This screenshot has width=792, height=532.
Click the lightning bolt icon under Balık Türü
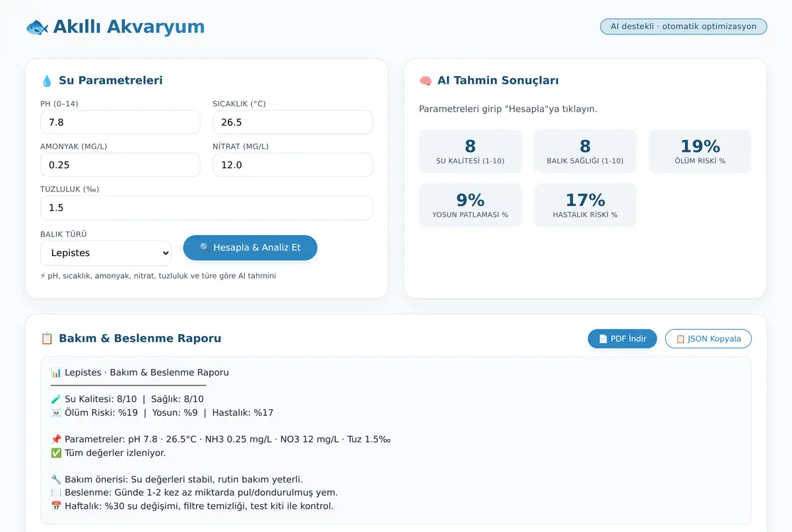[x=43, y=276]
